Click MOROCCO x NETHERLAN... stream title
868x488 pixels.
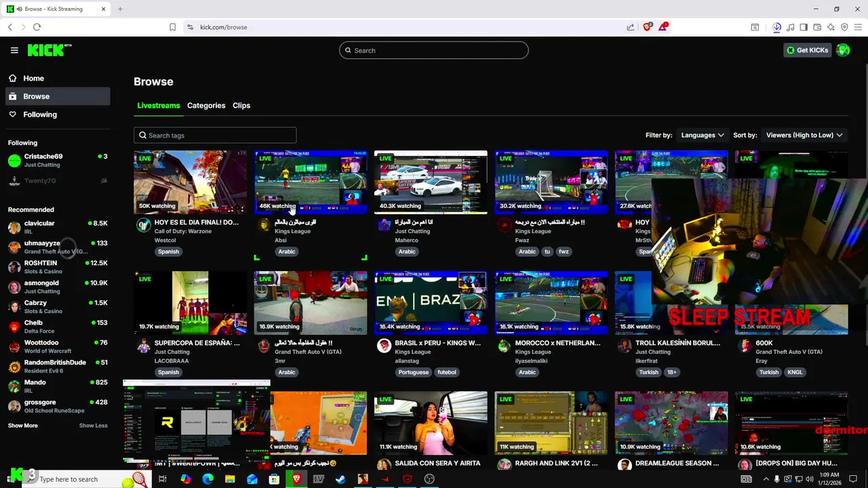(x=557, y=343)
